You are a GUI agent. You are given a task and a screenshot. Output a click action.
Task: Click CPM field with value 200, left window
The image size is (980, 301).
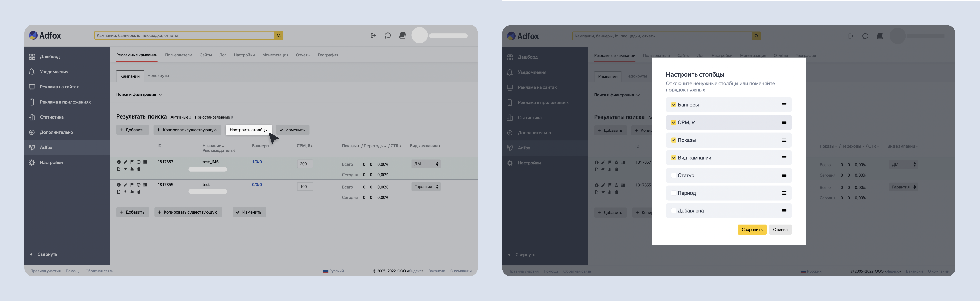click(305, 164)
